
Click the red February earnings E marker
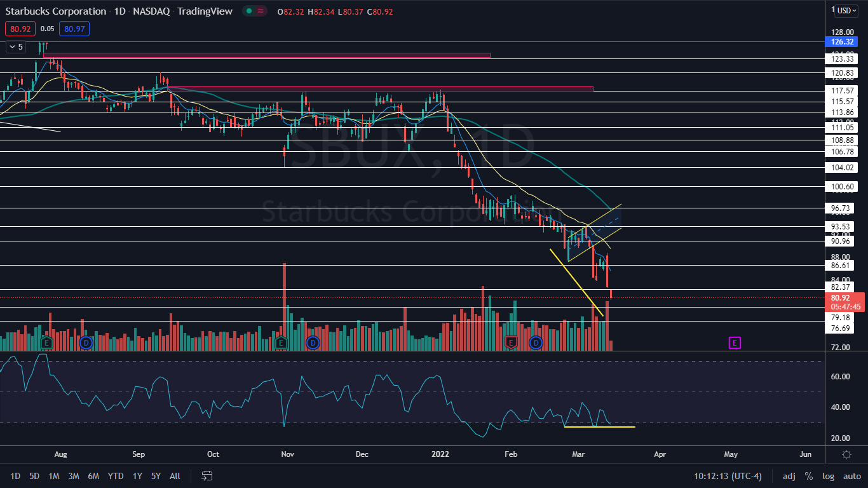(510, 343)
